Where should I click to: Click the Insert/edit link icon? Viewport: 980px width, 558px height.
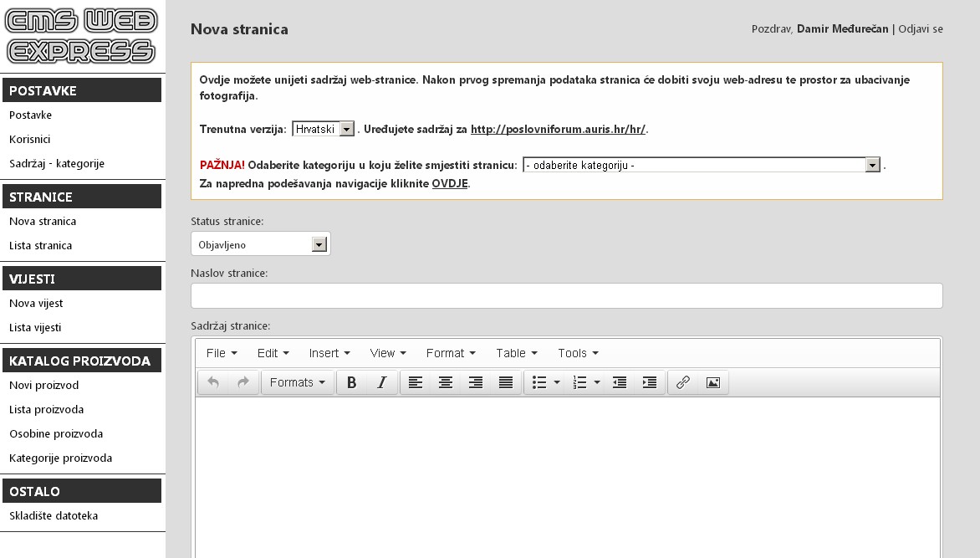tap(682, 382)
